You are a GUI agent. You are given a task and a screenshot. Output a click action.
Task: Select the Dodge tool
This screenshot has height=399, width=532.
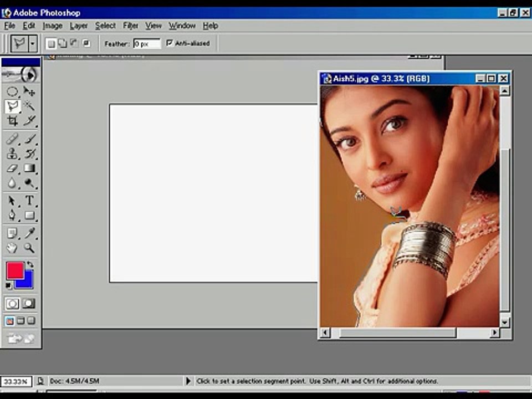29,183
